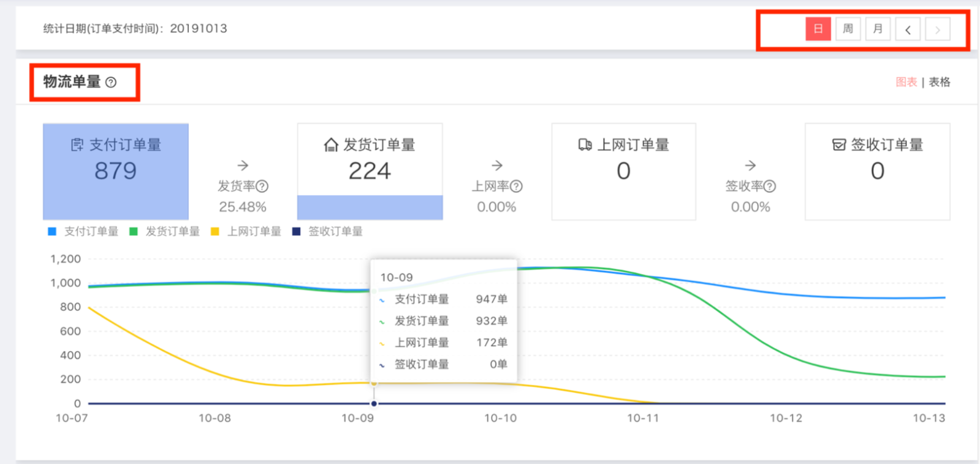The width and height of the screenshot is (980, 464).
Task: Click the 发货率 question mark icon
Action: coord(262,186)
